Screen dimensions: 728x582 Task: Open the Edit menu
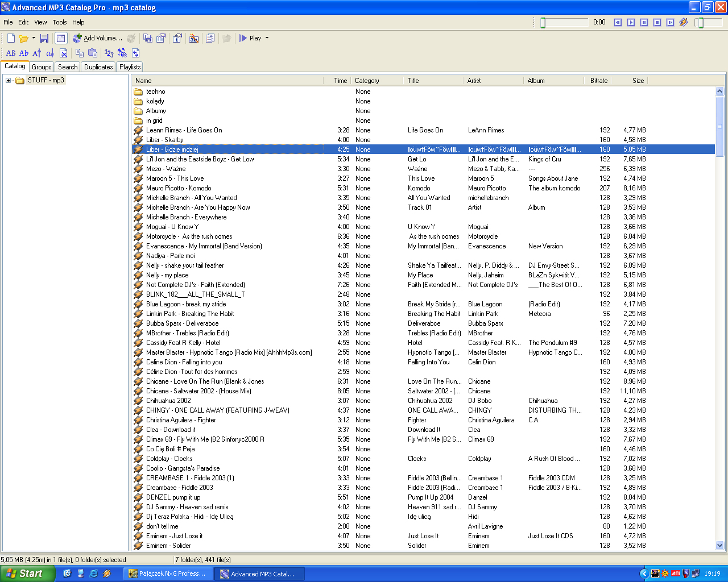23,22
